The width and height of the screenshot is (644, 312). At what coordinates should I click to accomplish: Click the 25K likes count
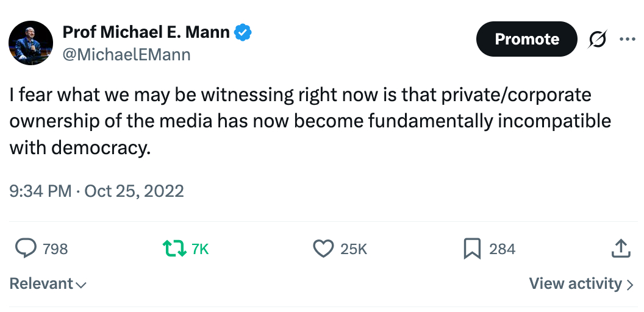pos(354,249)
